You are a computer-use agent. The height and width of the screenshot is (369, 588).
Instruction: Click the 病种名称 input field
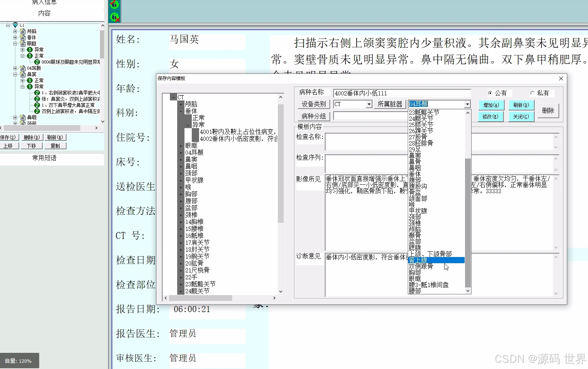[402, 93]
